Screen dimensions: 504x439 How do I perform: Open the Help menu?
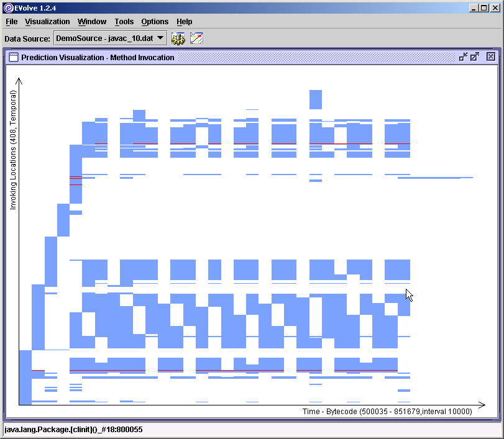(x=184, y=22)
